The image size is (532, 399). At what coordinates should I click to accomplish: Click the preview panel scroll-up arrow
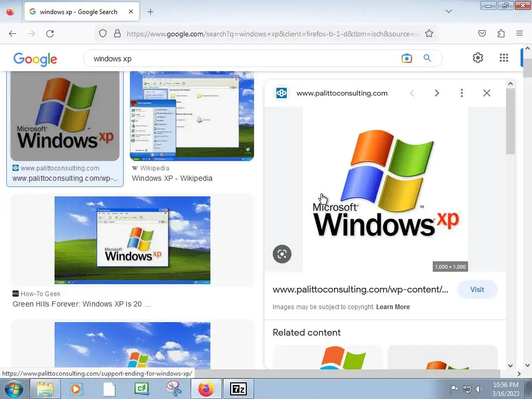(510, 84)
